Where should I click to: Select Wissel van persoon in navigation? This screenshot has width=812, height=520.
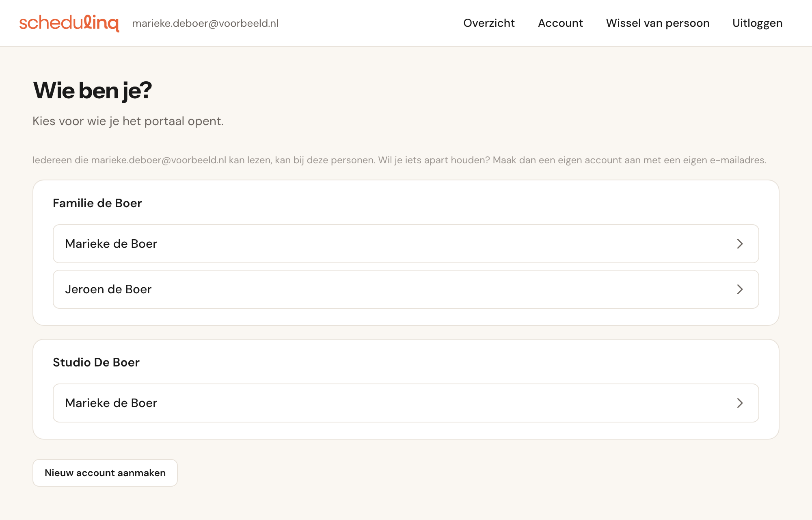point(658,23)
